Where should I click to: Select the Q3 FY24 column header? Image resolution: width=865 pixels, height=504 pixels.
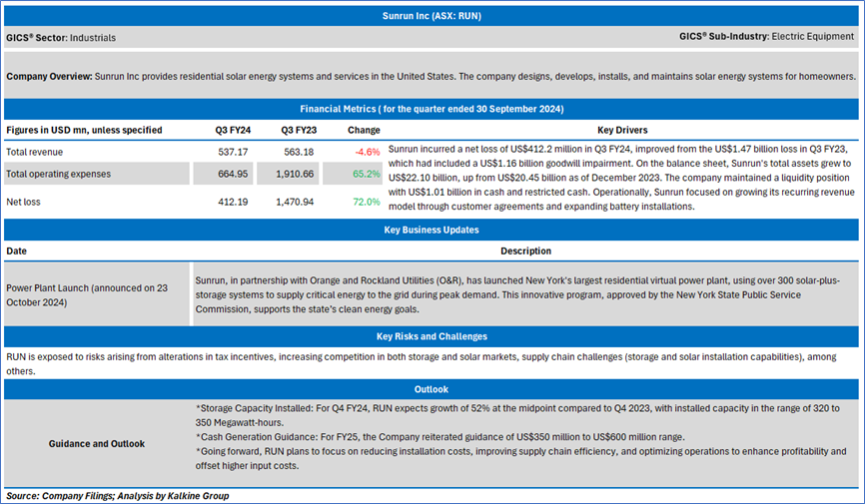pos(233,130)
